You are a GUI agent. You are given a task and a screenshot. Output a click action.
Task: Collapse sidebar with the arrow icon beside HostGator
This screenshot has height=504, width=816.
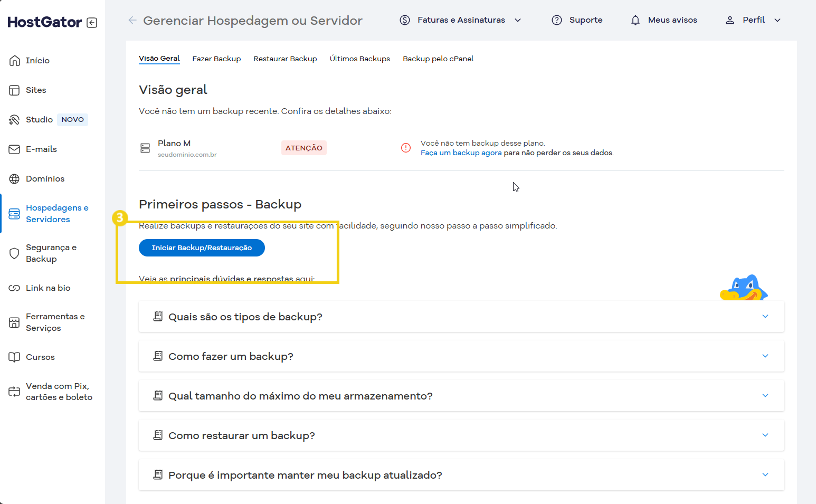pos(92,23)
